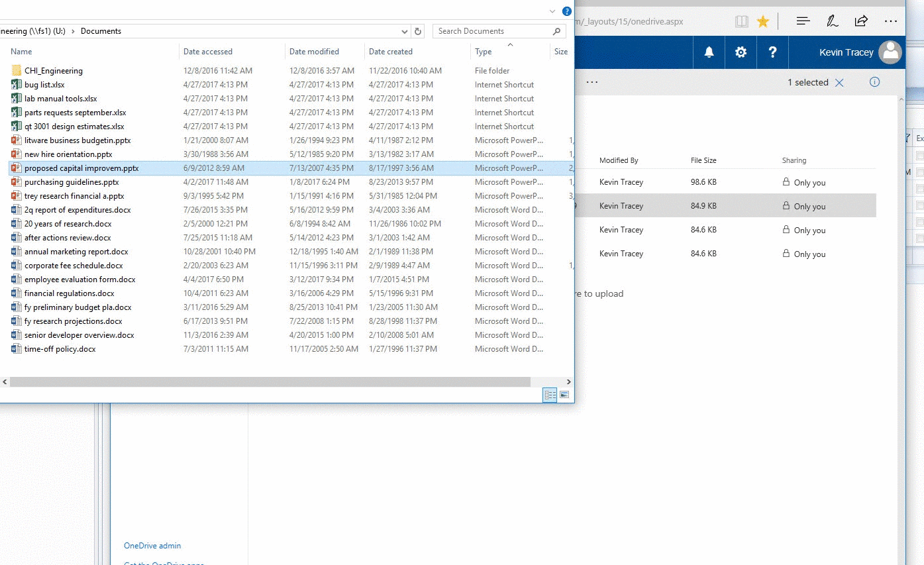Click file name 'time-off policy.docx'
Viewport: 924px width, 565px height.
[60, 349]
